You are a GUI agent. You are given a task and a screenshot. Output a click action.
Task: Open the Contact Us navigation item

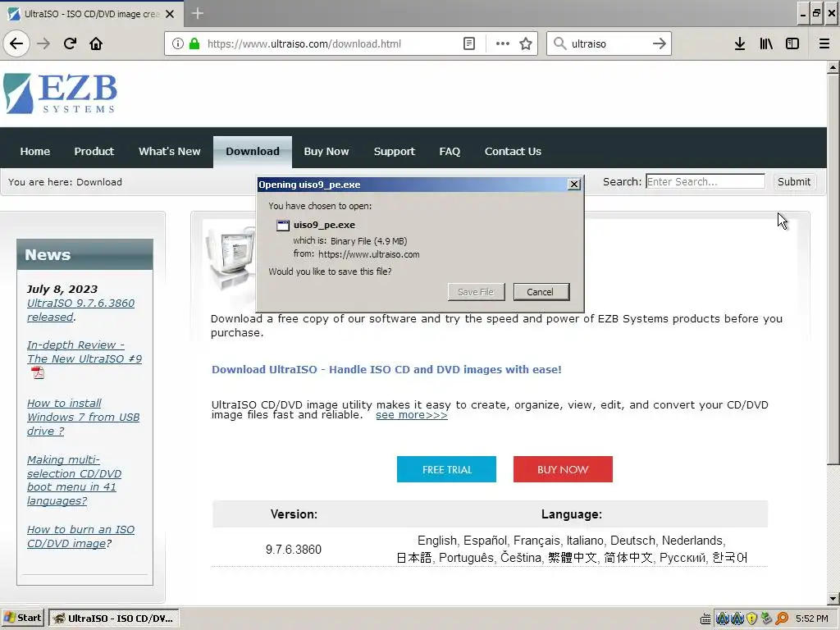tap(513, 152)
